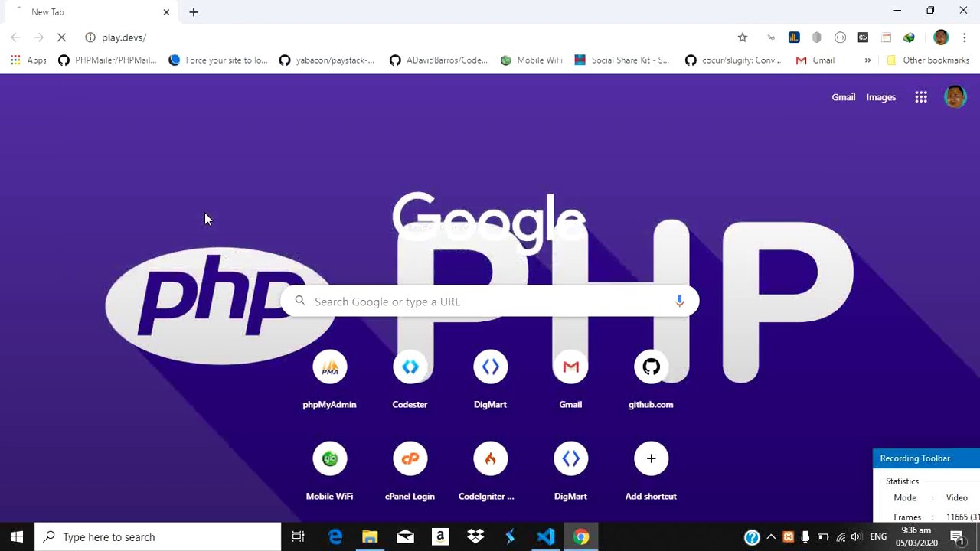Open Chrome's three-dot menu
The height and width of the screenshot is (551, 980).
[x=964, y=37]
